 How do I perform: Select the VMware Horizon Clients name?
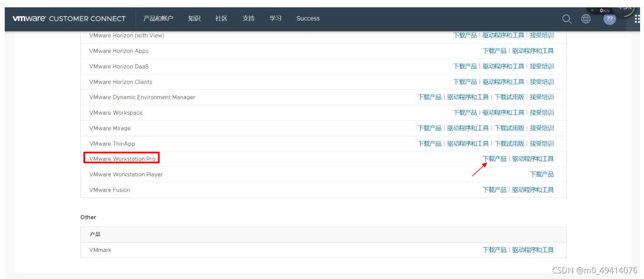point(121,82)
